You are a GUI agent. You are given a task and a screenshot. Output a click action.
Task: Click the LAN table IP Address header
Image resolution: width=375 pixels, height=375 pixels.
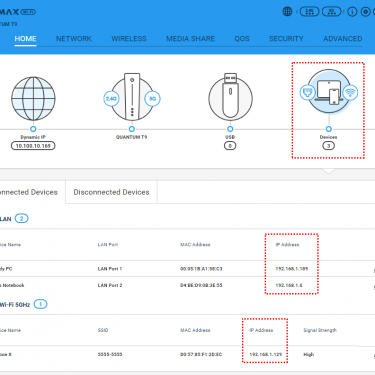[x=287, y=245]
